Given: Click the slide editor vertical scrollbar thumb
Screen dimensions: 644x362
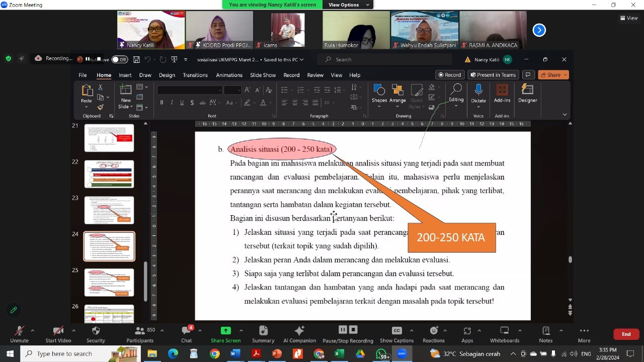Looking at the screenshot, I should point(570,259).
